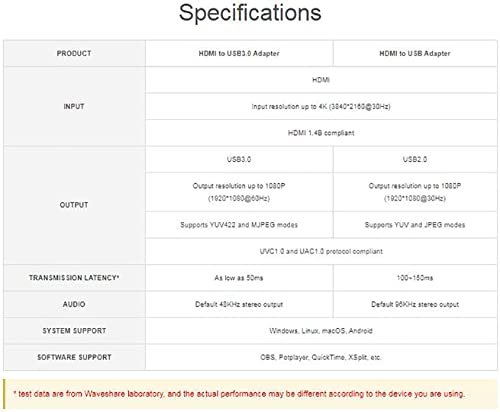Select the OBS, Potplayer, QuickTime, XSplit cell

321,357
